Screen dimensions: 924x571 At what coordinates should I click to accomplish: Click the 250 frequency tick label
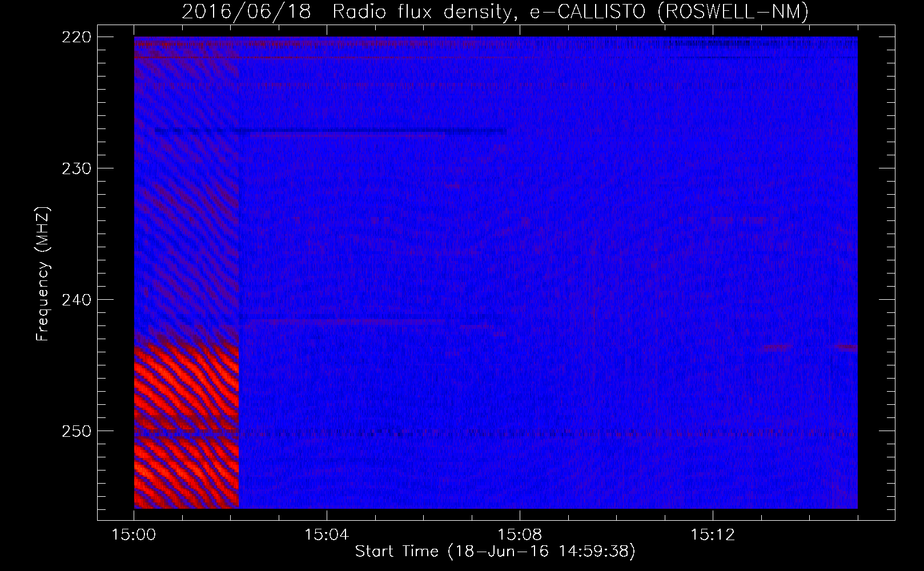coord(76,431)
